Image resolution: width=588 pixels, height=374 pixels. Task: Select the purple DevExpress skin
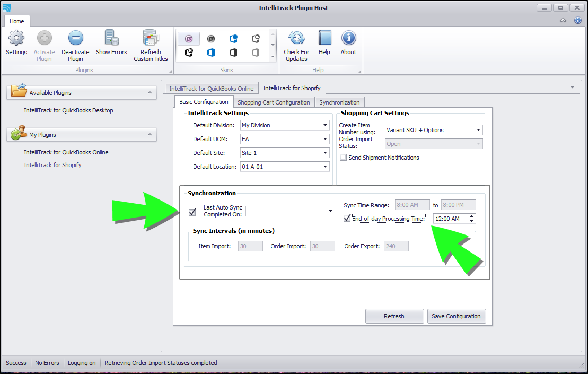[x=189, y=38]
